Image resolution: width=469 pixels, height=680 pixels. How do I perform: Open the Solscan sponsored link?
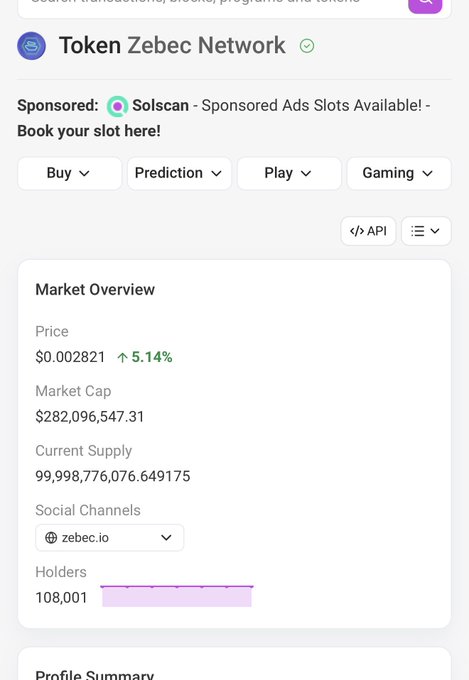[x=161, y=105]
